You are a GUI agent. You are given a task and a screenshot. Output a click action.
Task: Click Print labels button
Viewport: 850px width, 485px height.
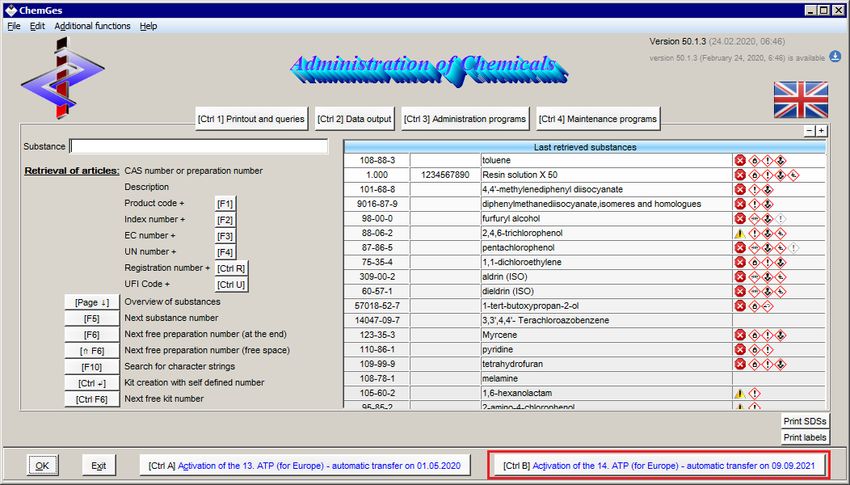805,437
